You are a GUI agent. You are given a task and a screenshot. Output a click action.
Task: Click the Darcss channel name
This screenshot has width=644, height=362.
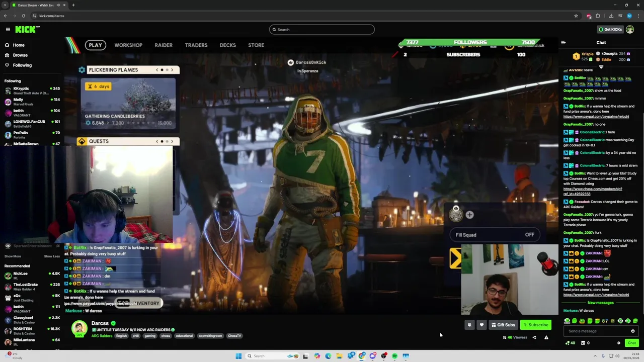click(x=100, y=323)
